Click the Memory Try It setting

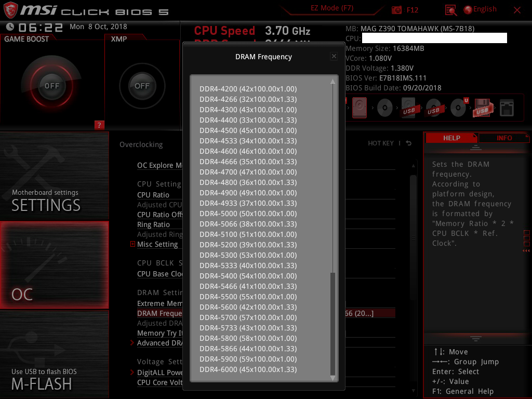click(159, 333)
